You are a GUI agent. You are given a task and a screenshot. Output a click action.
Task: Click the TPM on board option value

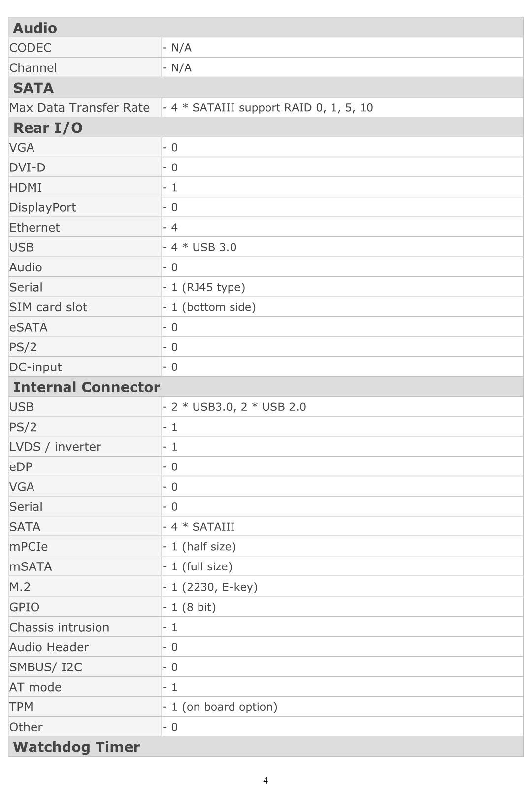tap(220, 707)
